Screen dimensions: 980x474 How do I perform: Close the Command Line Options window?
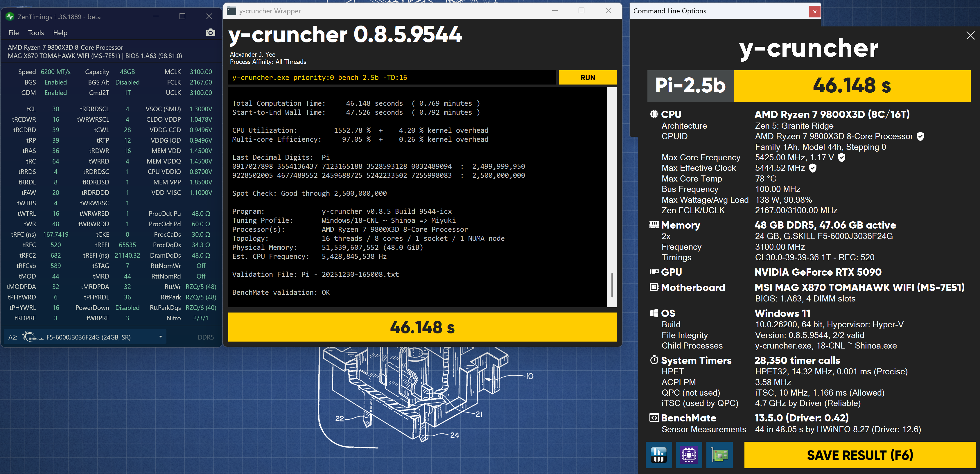tap(814, 11)
